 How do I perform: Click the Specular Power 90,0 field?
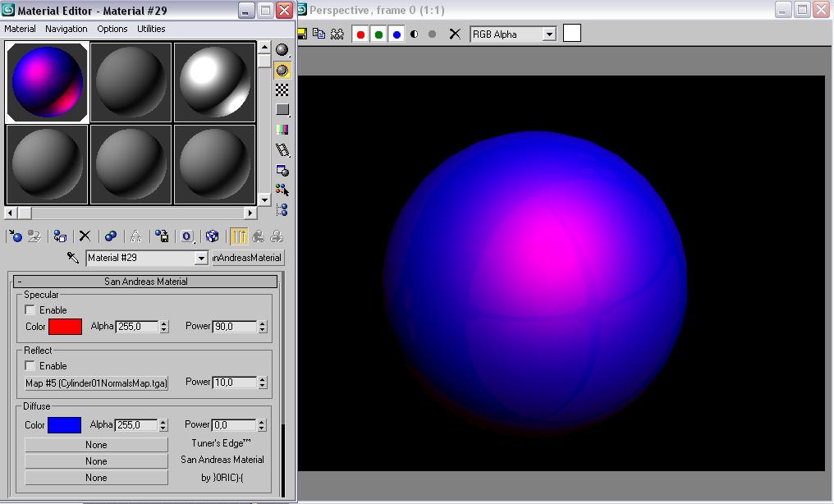pyautogui.click(x=235, y=327)
